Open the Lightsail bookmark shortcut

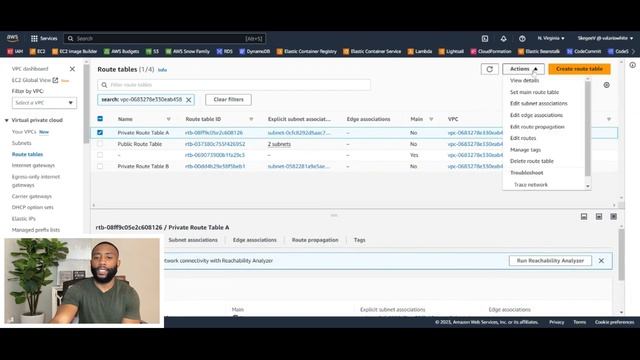(x=451, y=51)
